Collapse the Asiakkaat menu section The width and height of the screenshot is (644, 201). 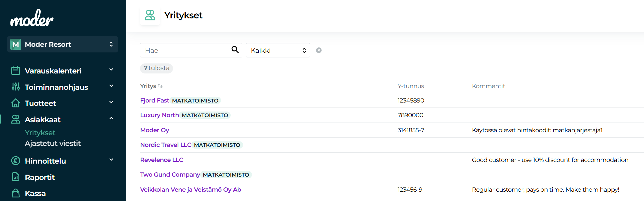111,119
